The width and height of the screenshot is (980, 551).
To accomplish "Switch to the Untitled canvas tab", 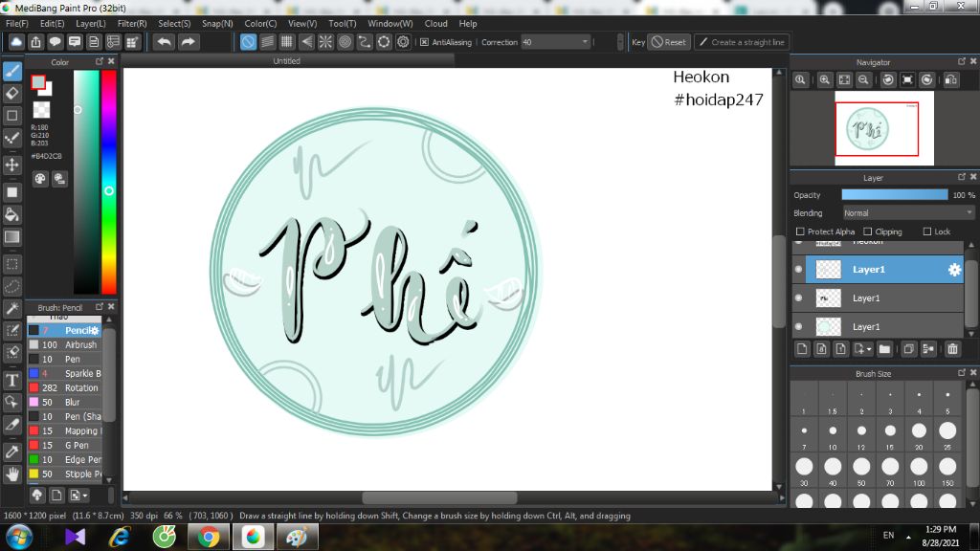I will point(287,60).
